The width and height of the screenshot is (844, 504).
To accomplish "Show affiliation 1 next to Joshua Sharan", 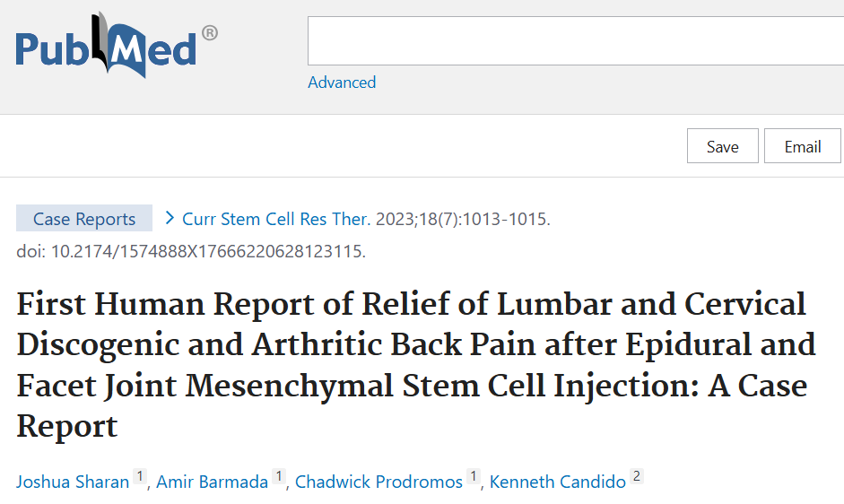I will pos(140,477).
